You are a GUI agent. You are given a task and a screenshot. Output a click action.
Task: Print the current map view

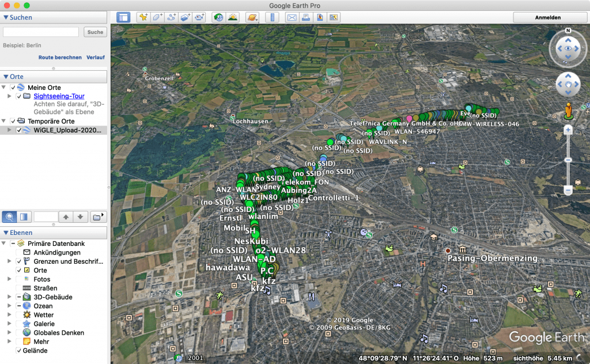pos(305,17)
